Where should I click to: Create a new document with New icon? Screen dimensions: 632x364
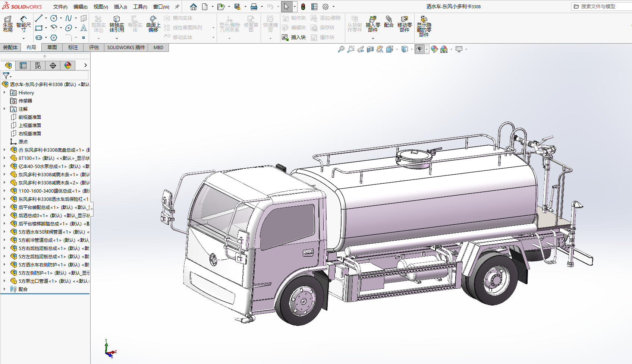pos(205,7)
